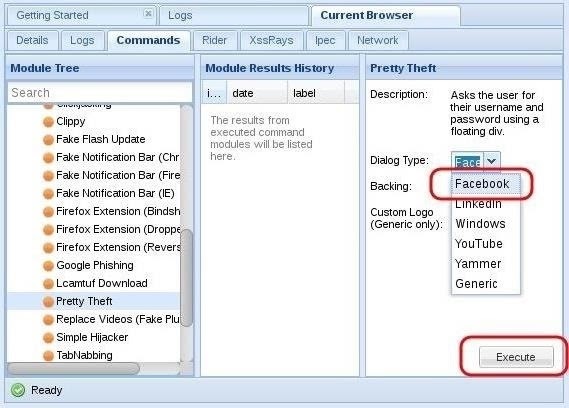Click the date column header
This screenshot has height=408, width=569.
click(257, 93)
